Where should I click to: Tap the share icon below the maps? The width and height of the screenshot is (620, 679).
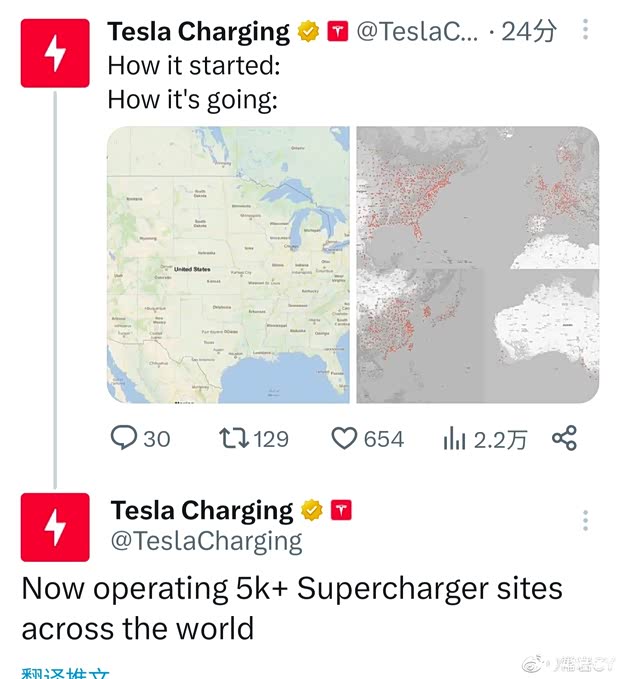(x=565, y=438)
